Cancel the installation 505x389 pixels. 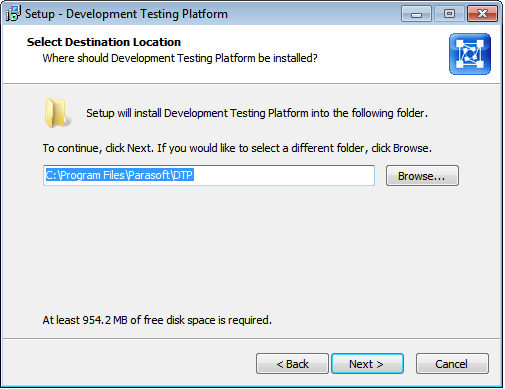452,364
